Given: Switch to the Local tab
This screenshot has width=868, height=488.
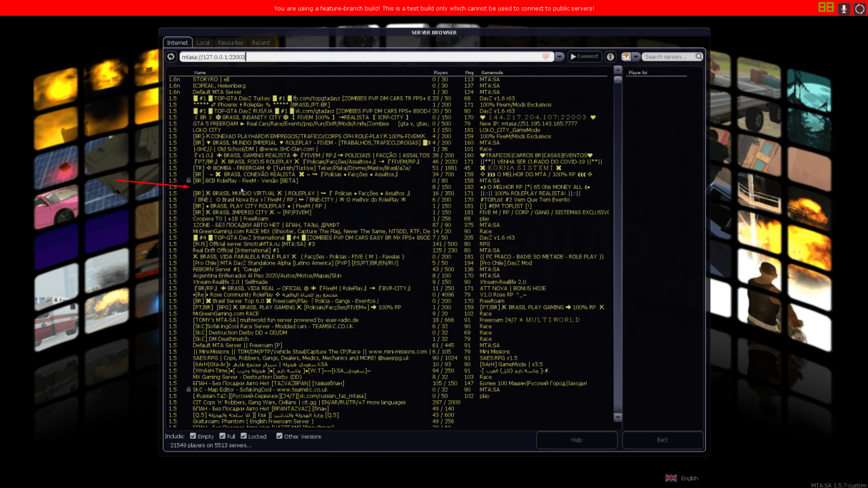Looking at the screenshot, I should pos(203,43).
